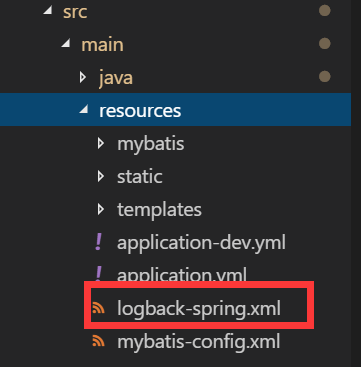
Task: Collapse the src folder arrow
Action: click(48, 10)
